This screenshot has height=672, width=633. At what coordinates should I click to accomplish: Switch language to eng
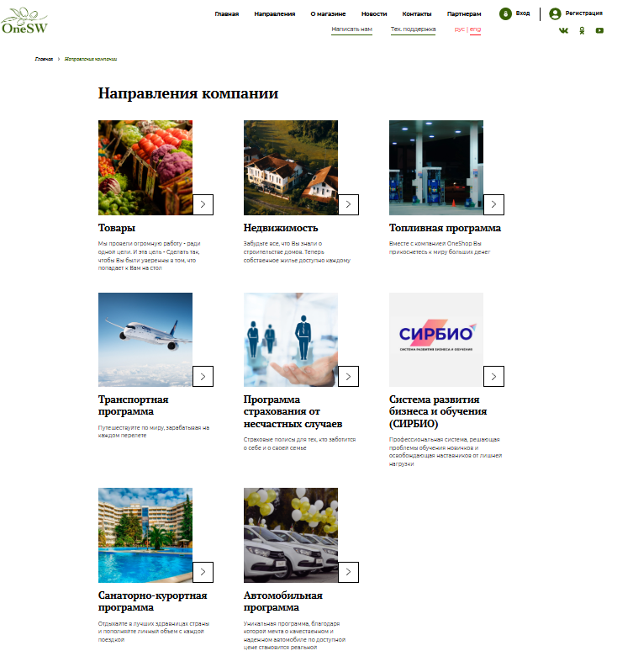tap(476, 29)
